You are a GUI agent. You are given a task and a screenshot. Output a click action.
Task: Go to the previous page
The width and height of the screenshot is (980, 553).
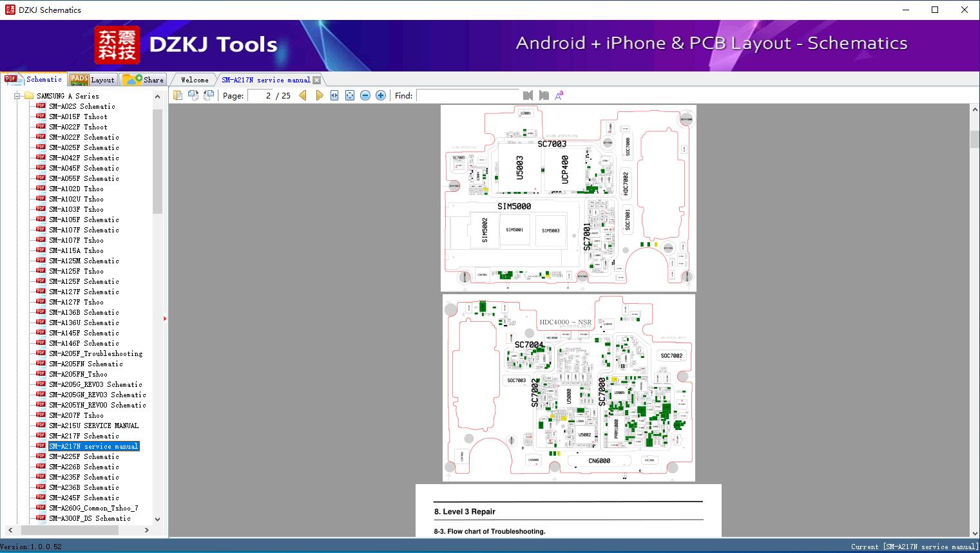[x=303, y=95]
